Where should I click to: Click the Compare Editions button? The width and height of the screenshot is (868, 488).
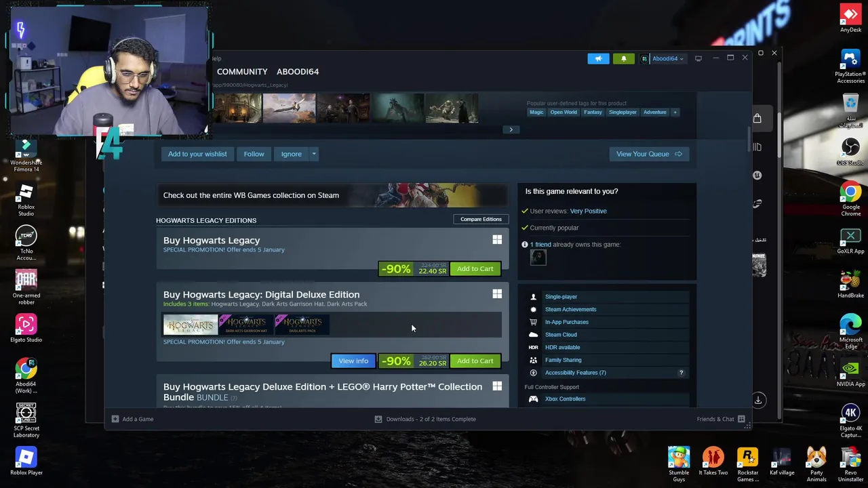(x=481, y=219)
